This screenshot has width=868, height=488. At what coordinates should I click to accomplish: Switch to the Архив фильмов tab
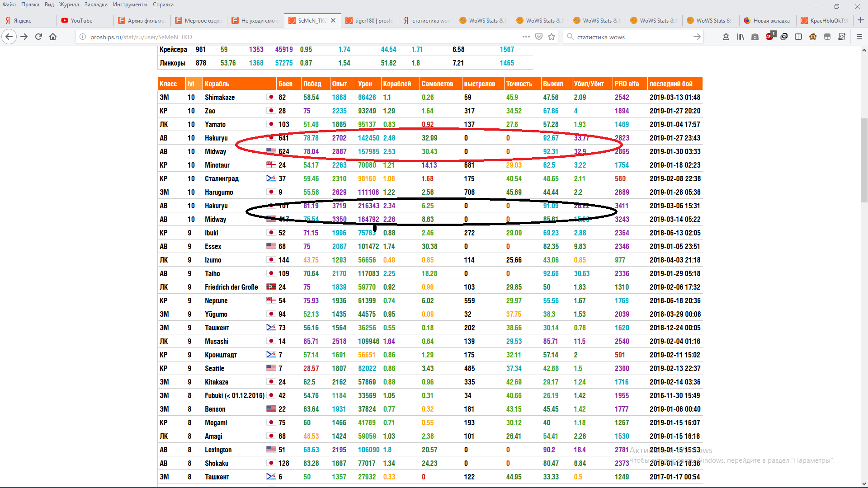[142, 20]
